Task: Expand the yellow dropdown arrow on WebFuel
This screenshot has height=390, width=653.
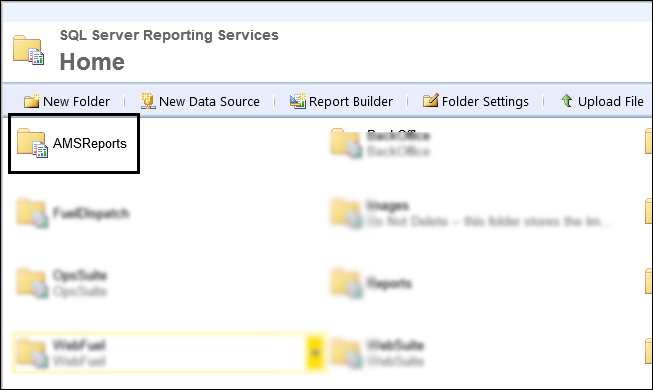Action: 316,352
